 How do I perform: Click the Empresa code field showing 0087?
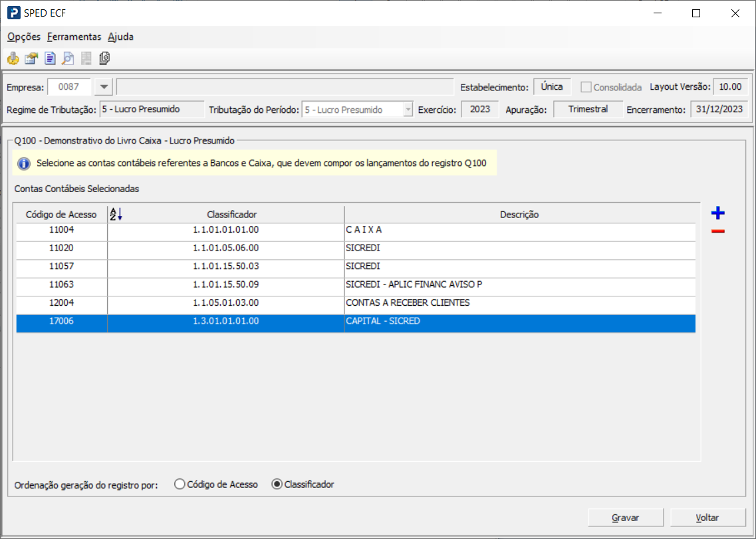coord(69,87)
